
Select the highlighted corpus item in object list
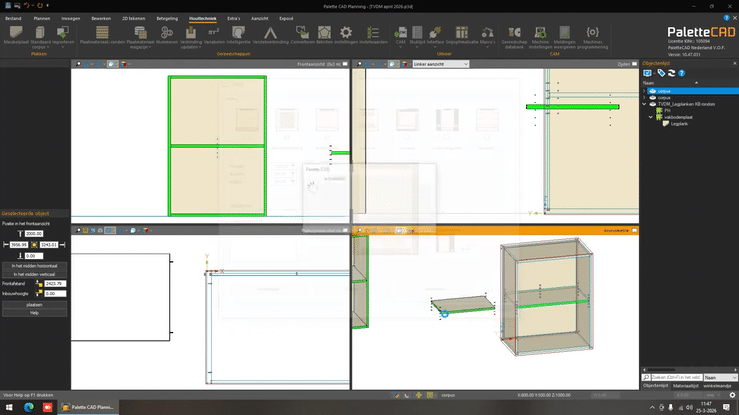664,90
